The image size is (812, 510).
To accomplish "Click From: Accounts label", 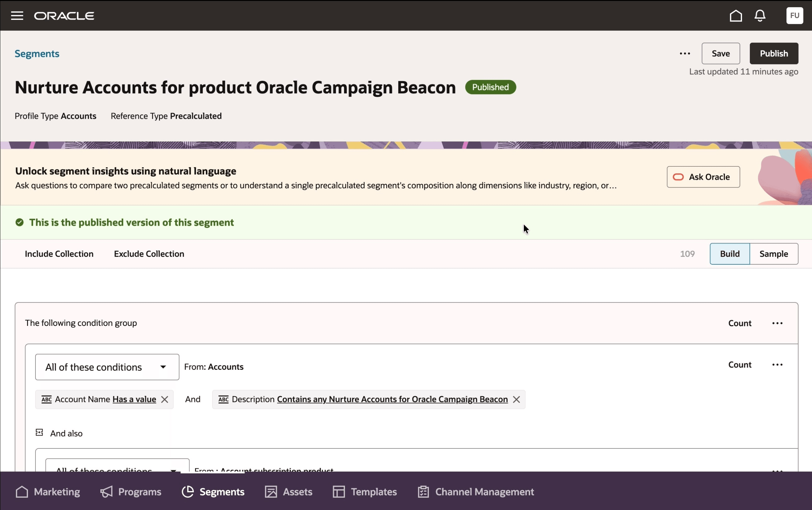I will 214,367.
